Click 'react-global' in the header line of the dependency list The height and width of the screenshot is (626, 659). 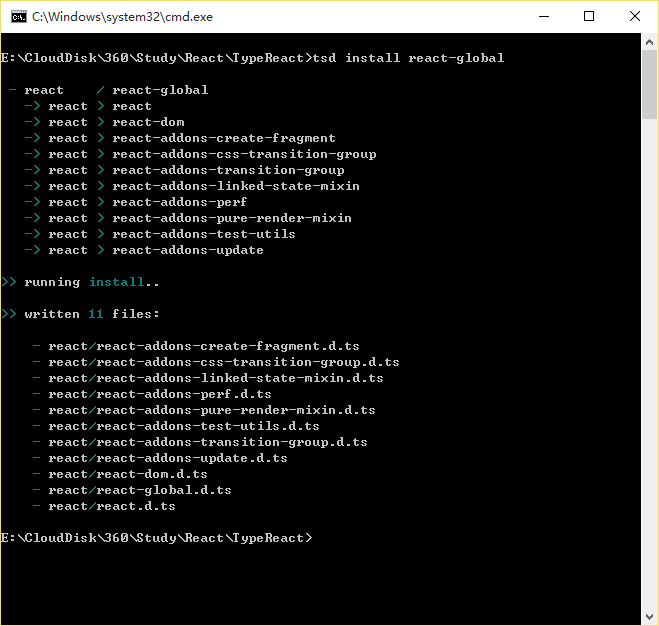coord(160,90)
